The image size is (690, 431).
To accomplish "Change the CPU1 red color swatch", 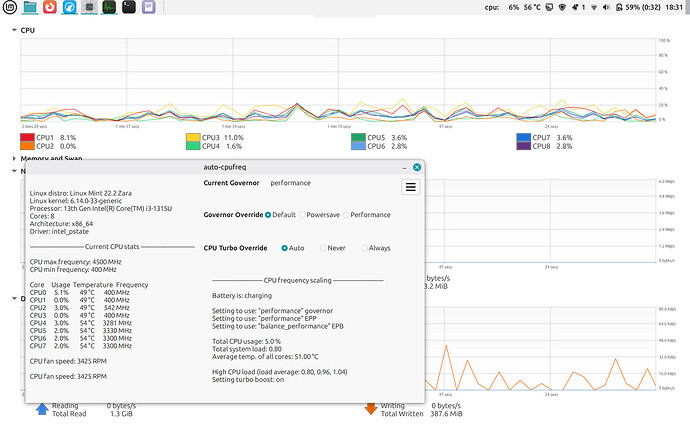I will [27, 138].
